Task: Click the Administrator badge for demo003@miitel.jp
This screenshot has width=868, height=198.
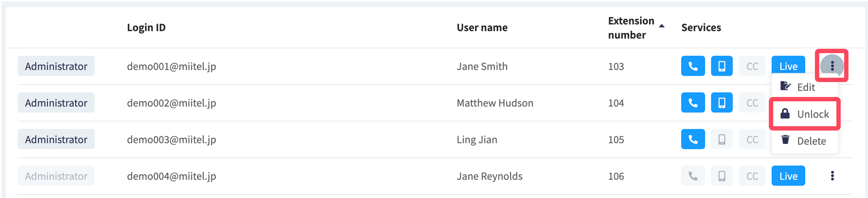Action: [x=56, y=139]
